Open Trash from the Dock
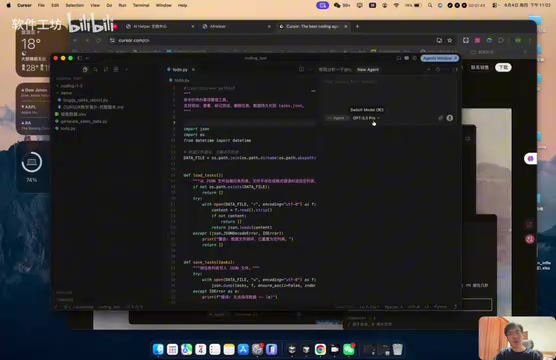The width and height of the screenshot is (556, 360). [397, 349]
